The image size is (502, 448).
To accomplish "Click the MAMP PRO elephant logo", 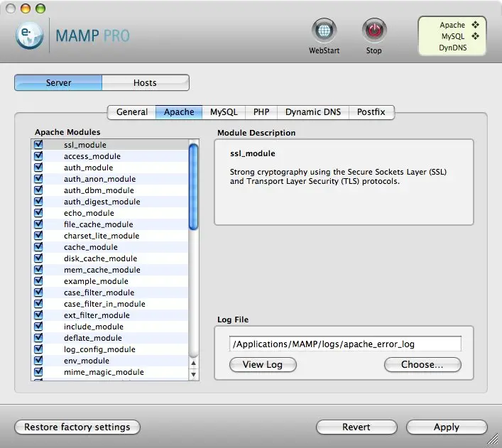I will [29, 35].
